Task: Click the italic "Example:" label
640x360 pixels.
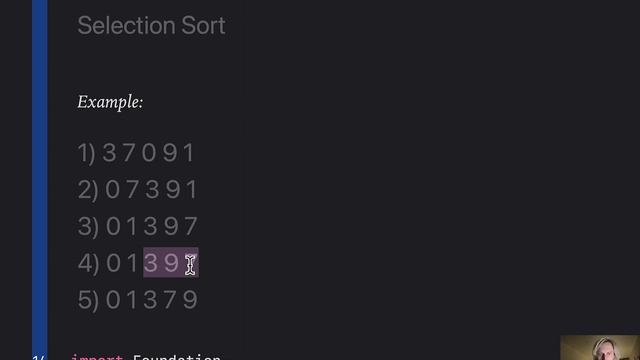Action: point(110,102)
